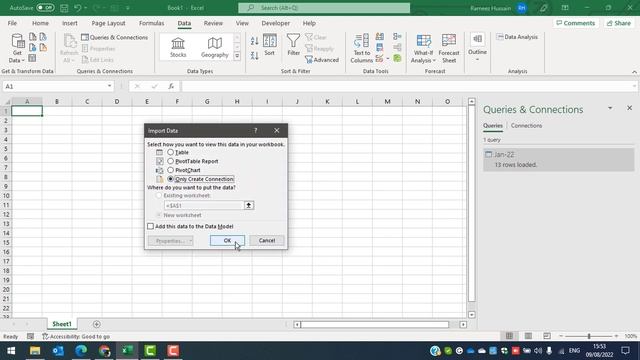640x360 pixels.
Task: Open the File menu
Action: (x=12, y=23)
